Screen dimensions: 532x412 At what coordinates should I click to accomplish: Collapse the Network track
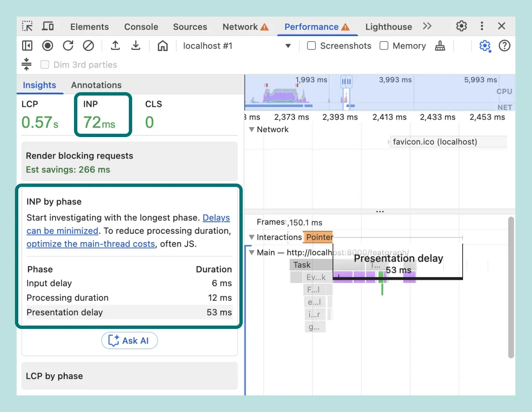pyautogui.click(x=252, y=129)
